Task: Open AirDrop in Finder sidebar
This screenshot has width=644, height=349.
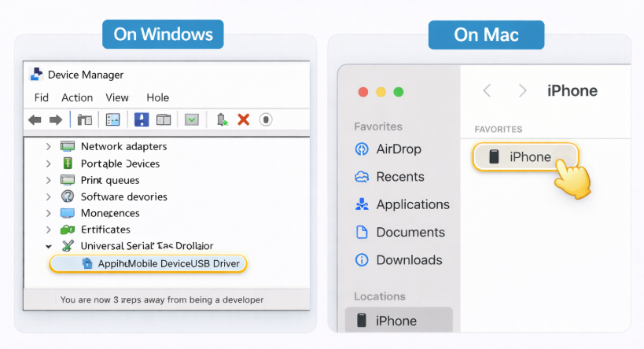Action: pyautogui.click(x=399, y=149)
